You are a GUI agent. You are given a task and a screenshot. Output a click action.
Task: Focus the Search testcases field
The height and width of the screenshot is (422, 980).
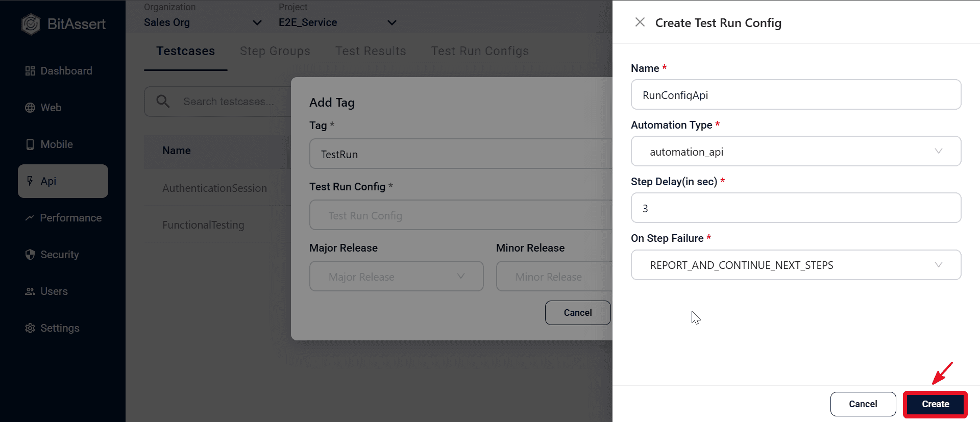[x=218, y=102]
